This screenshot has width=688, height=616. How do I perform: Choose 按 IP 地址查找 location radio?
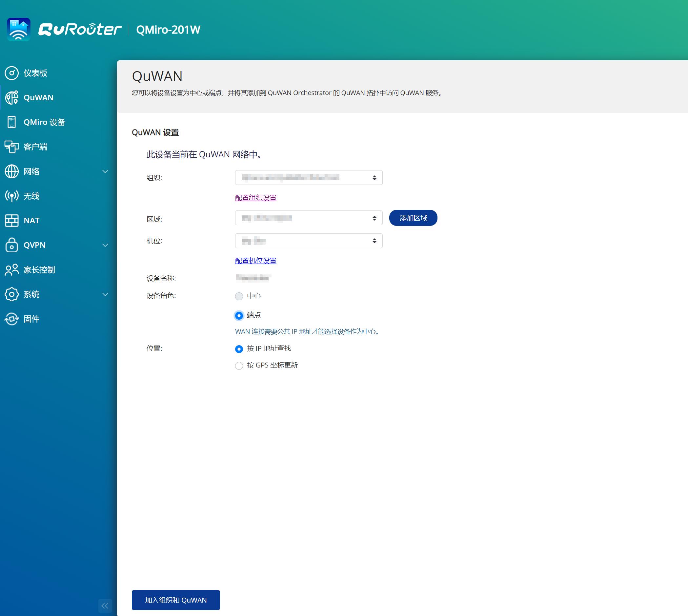[x=239, y=349]
